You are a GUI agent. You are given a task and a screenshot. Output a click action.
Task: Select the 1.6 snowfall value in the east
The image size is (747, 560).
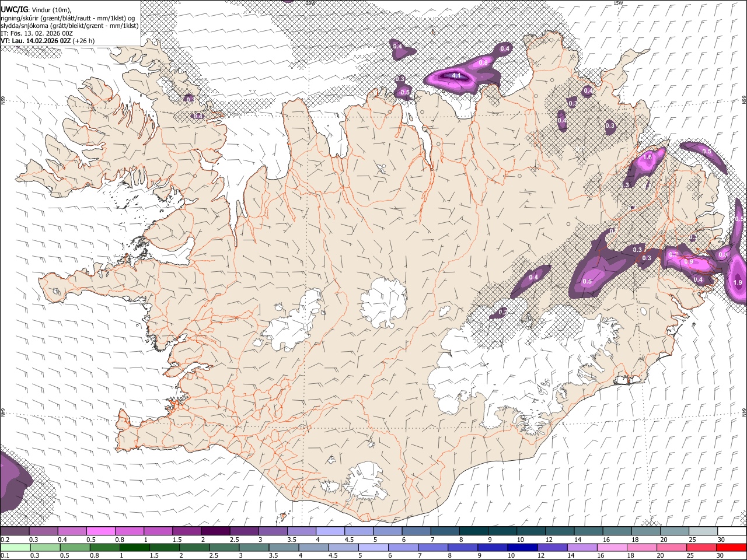(x=647, y=157)
